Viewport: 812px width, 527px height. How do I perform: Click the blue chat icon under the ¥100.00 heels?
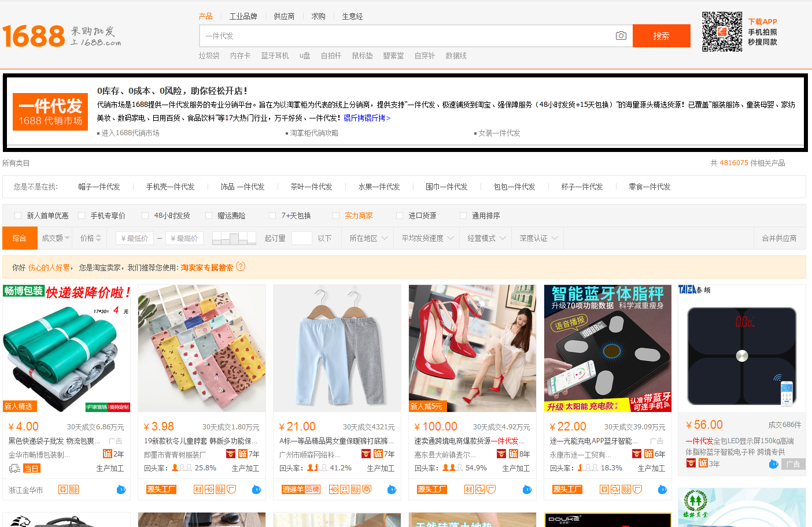[527, 489]
